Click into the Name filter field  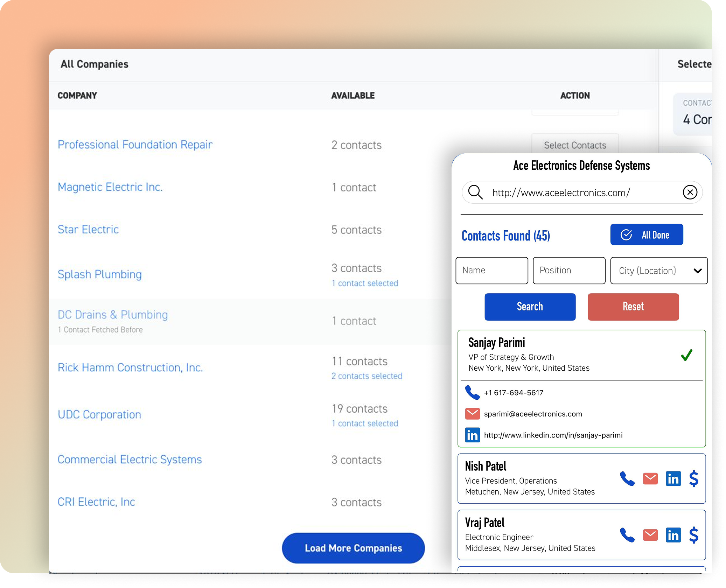[491, 271]
